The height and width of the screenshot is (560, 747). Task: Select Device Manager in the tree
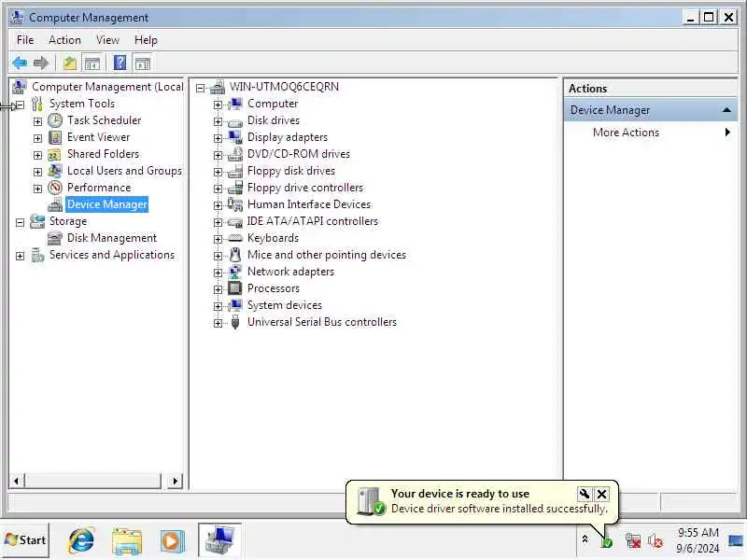pos(107,204)
